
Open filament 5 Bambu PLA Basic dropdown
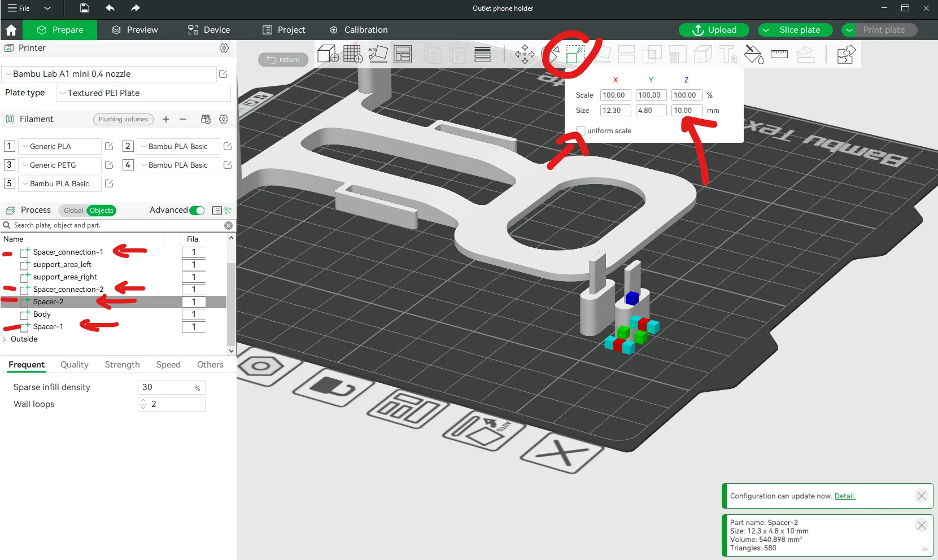point(60,183)
